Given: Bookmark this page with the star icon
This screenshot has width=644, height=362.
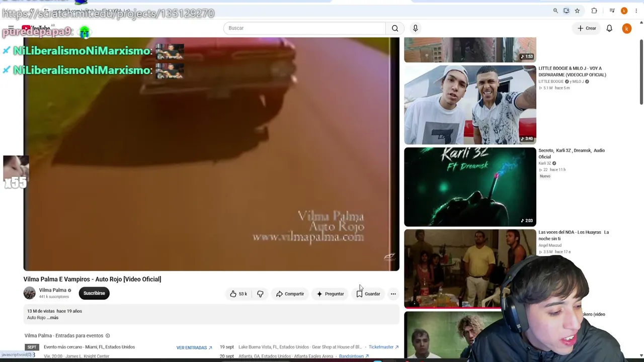Looking at the screenshot, I should pos(577,11).
